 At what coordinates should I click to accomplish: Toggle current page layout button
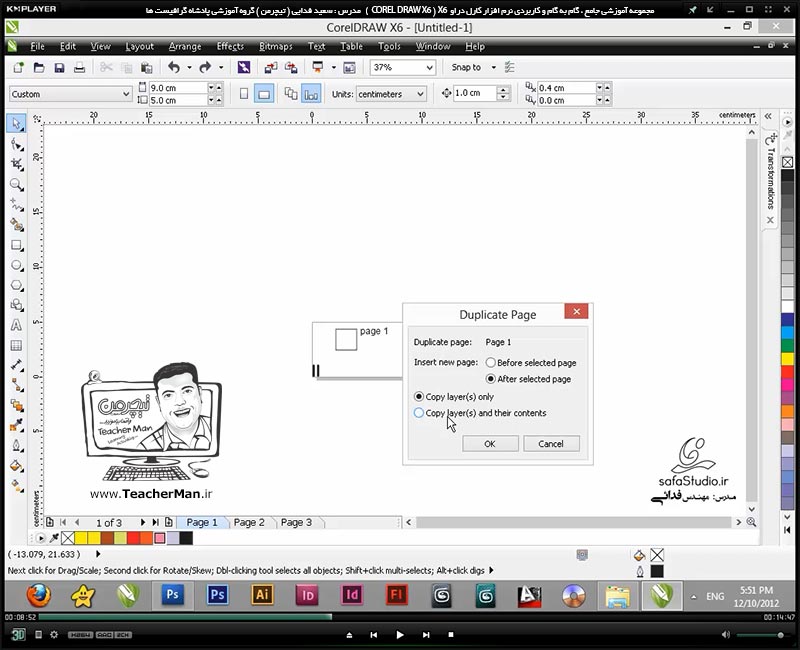pyautogui.click(x=311, y=94)
